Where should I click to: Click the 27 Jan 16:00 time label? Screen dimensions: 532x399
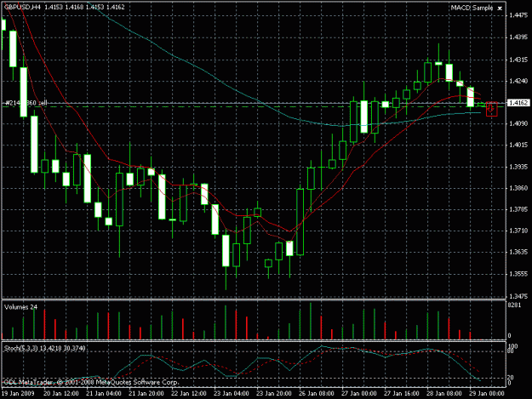[402, 394]
